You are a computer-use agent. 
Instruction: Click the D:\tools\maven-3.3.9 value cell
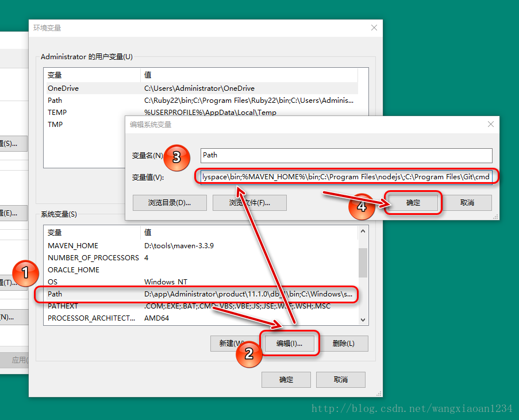coord(179,245)
